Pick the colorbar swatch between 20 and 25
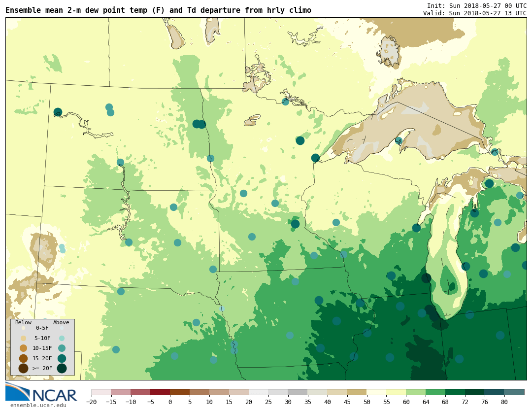Viewport: 532px width, 411px height. 259,392
